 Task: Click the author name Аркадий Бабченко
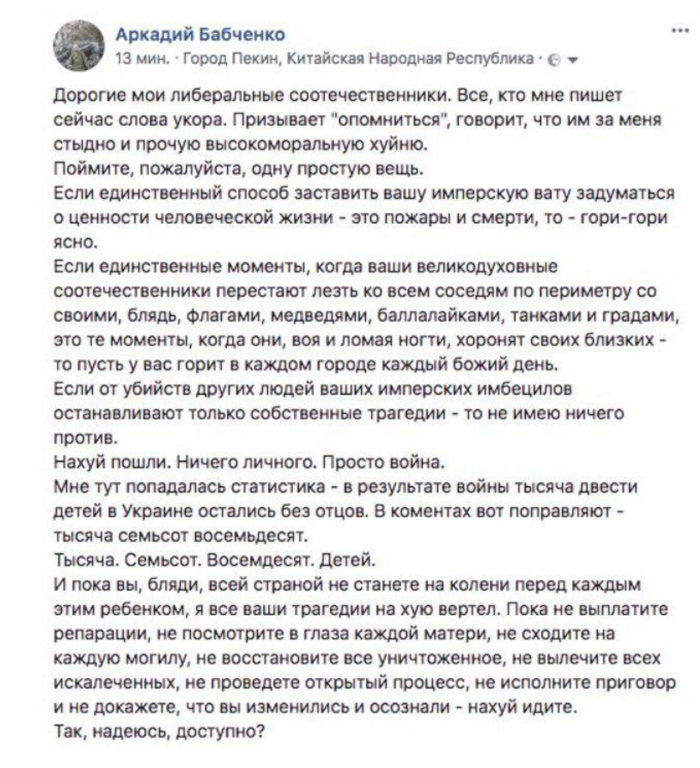(x=201, y=33)
